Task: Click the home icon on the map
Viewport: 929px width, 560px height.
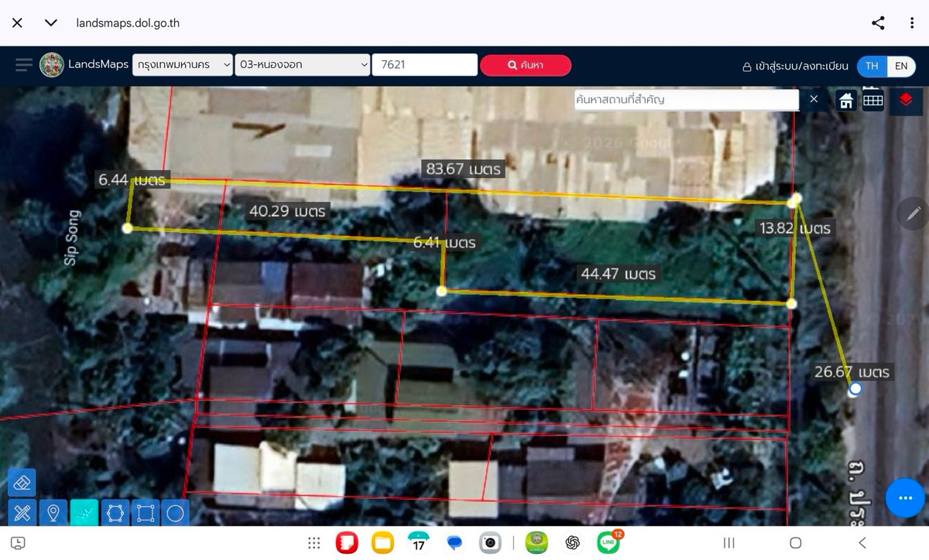Action: (846, 100)
